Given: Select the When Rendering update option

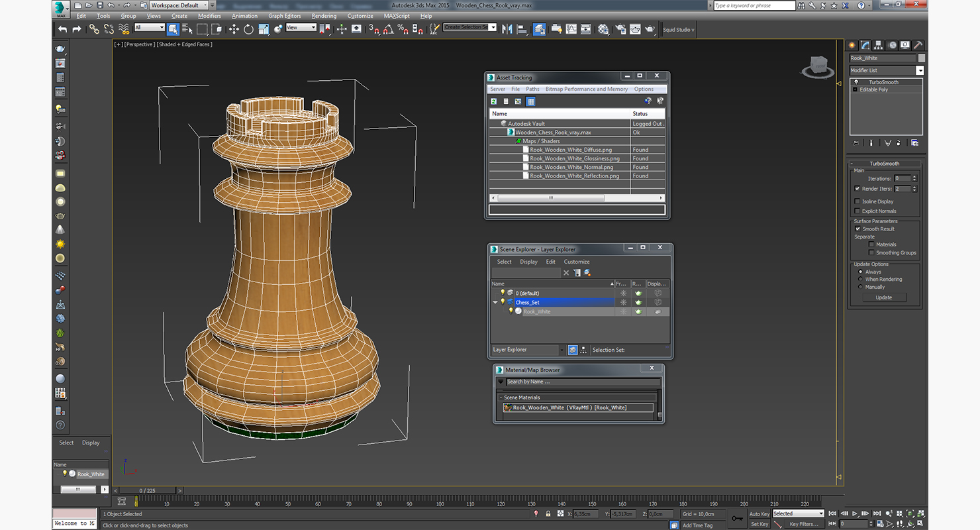Looking at the screenshot, I should 861,279.
